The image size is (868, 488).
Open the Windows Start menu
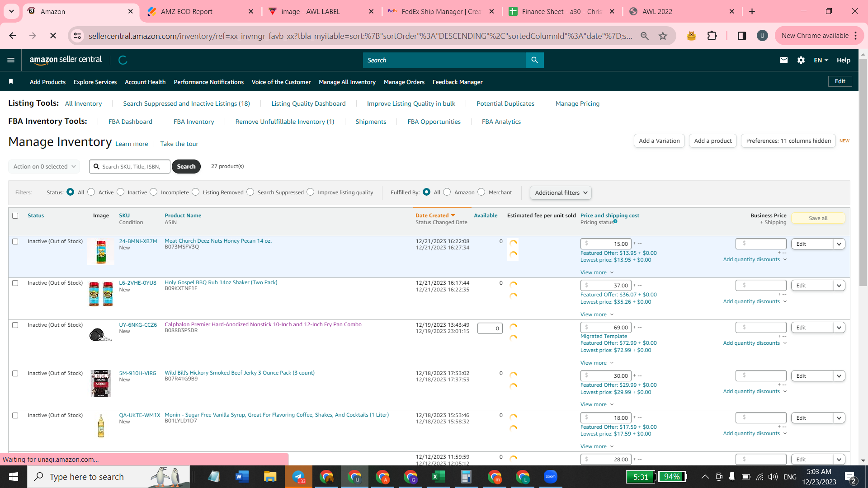click(x=14, y=477)
